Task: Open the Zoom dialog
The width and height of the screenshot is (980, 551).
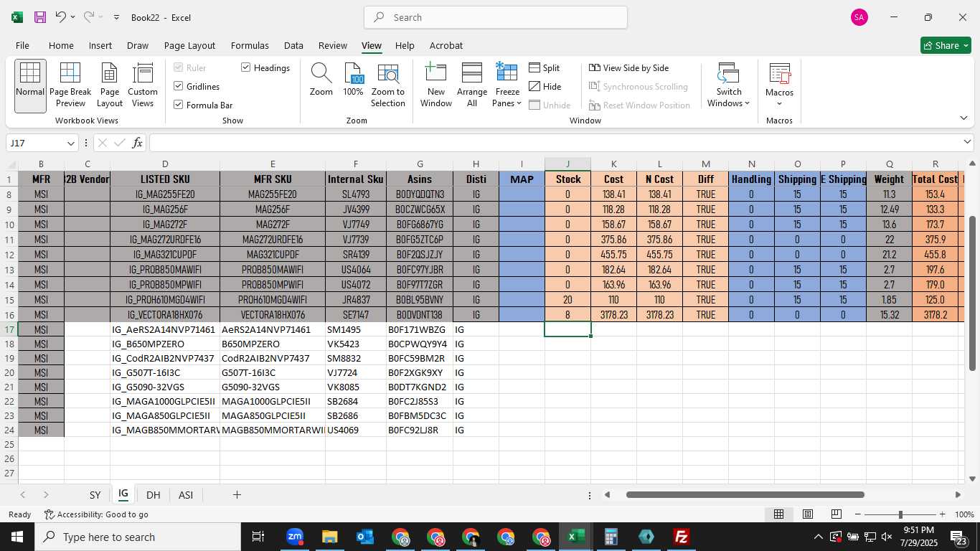Action: pos(321,80)
